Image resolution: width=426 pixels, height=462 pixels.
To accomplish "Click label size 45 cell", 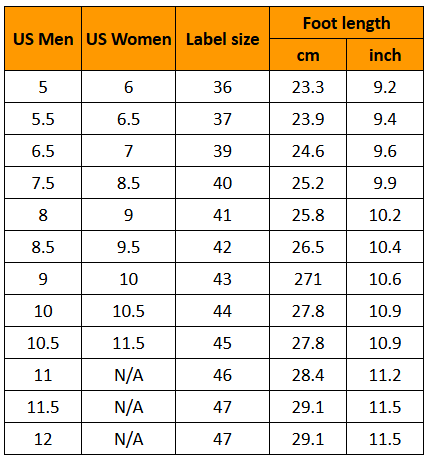I will (x=222, y=343).
